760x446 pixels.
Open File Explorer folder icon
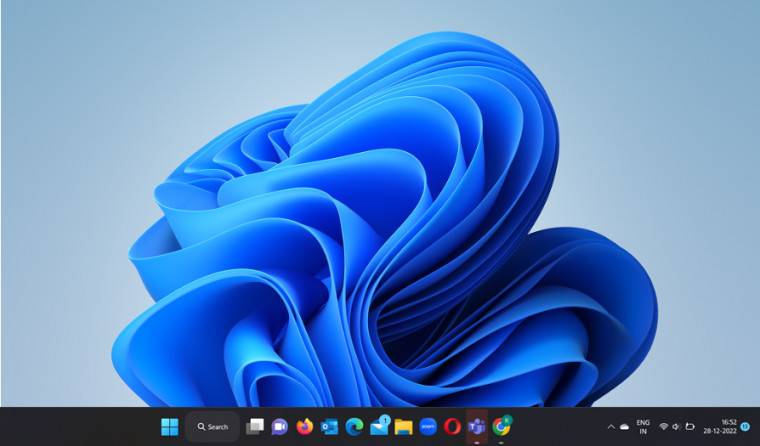403,426
